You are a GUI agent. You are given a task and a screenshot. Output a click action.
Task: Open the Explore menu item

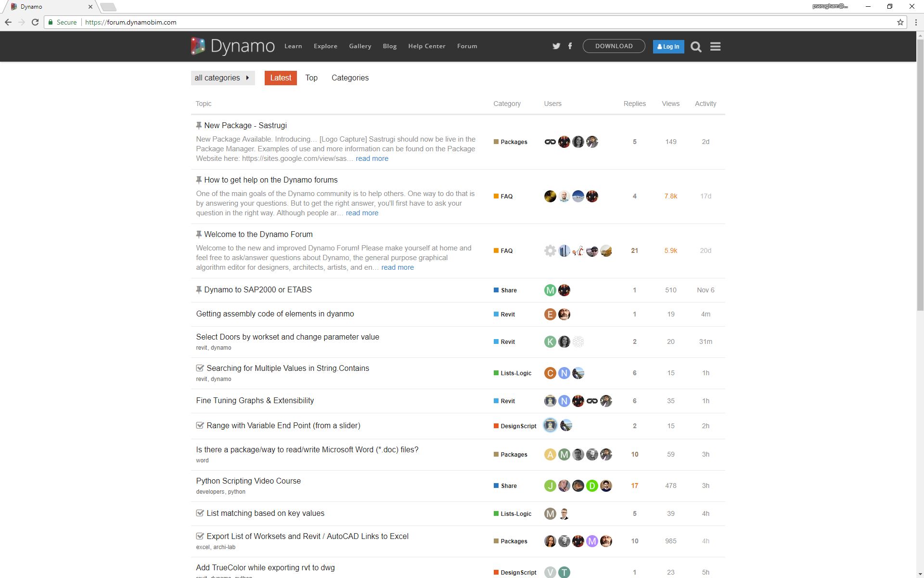click(325, 46)
